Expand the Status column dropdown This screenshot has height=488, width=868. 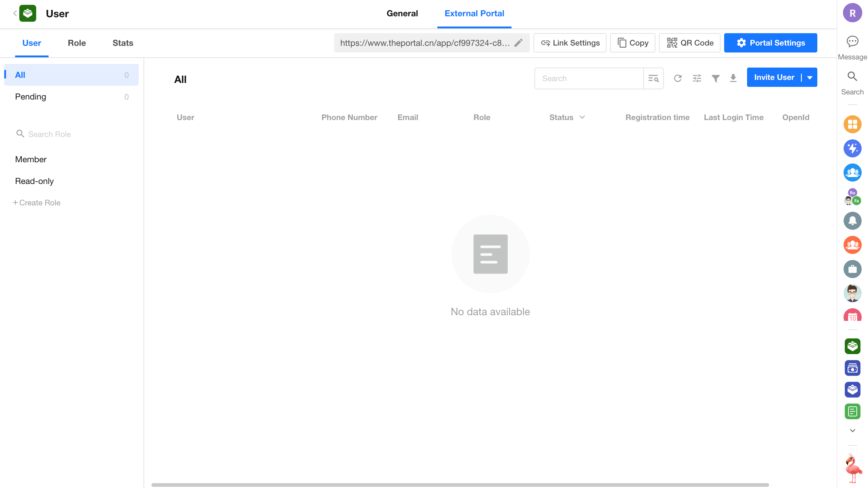582,117
